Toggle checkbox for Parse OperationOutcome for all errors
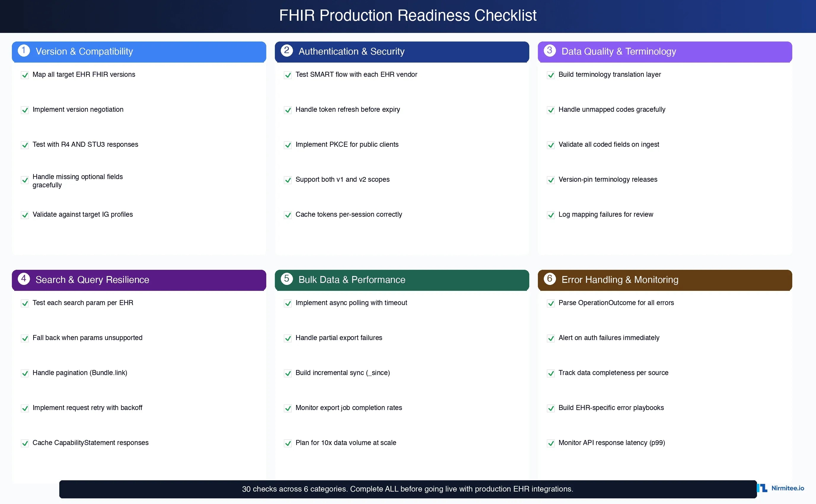 [551, 303]
